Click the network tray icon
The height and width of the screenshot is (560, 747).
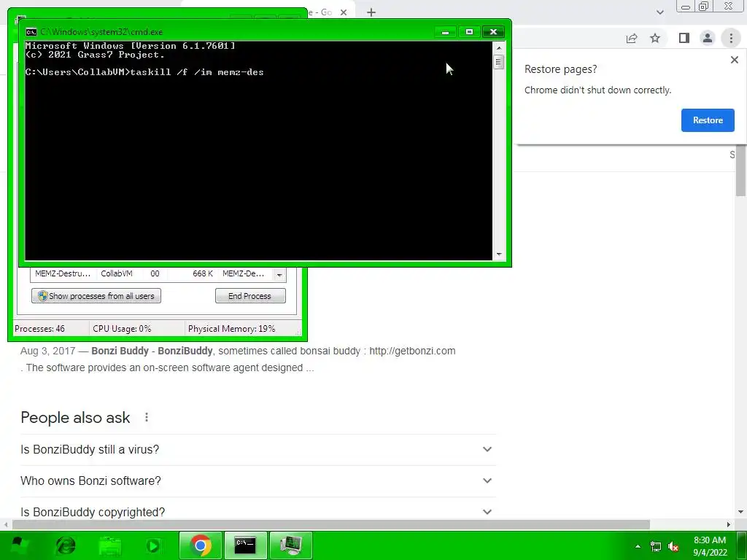point(656,547)
